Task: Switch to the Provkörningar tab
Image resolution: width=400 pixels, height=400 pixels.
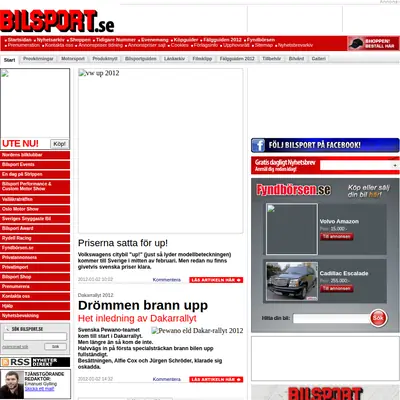Action: pyautogui.click(x=38, y=59)
